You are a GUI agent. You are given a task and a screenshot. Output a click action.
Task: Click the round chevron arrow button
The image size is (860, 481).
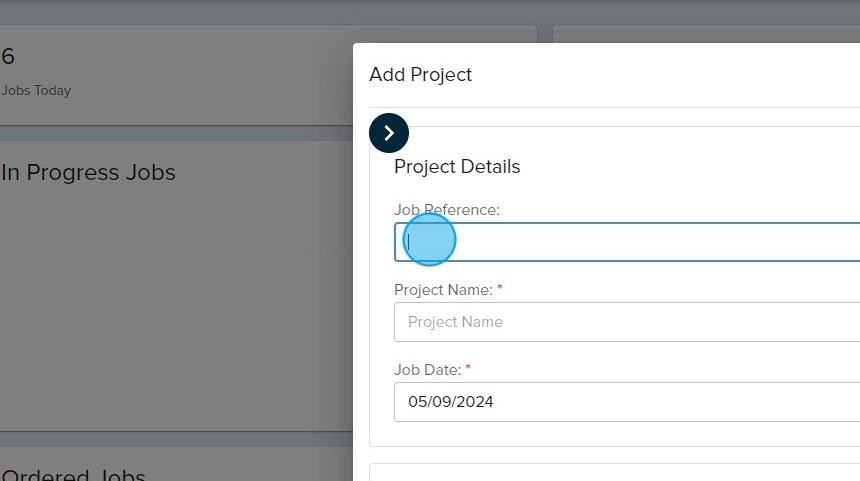coord(389,133)
